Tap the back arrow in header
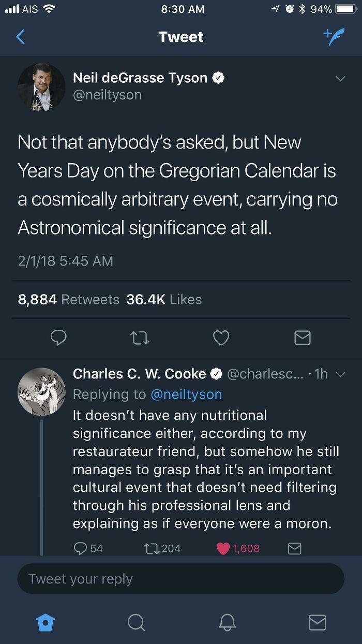This screenshot has width=362, height=644. tap(21, 37)
